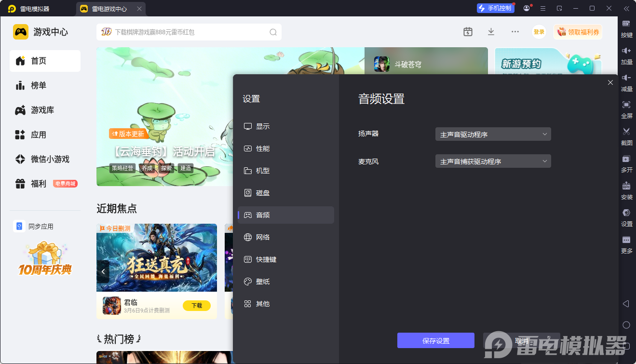Screen dimensions: 636x364
Task: Open the calendar check-in icon
Action: coord(468,32)
